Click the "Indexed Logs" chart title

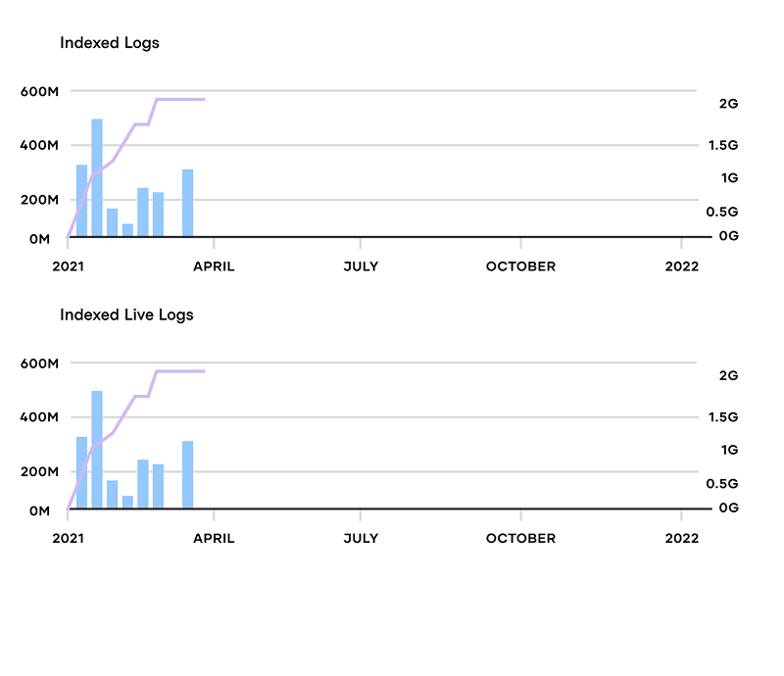coord(109,43)
